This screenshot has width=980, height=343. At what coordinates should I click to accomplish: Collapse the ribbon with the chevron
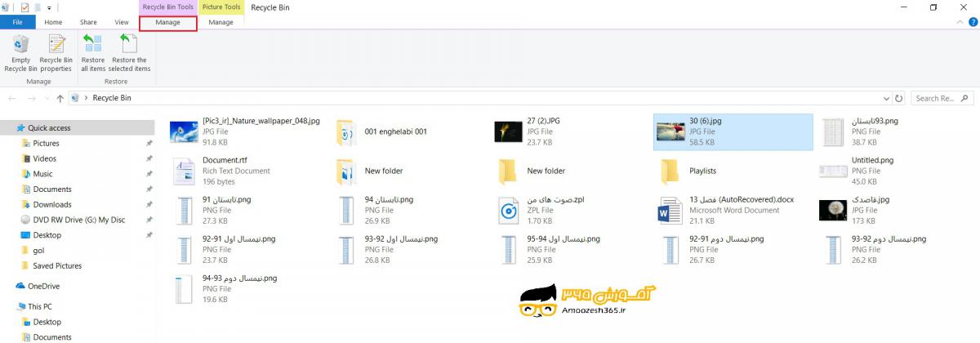tap(960, 22)
